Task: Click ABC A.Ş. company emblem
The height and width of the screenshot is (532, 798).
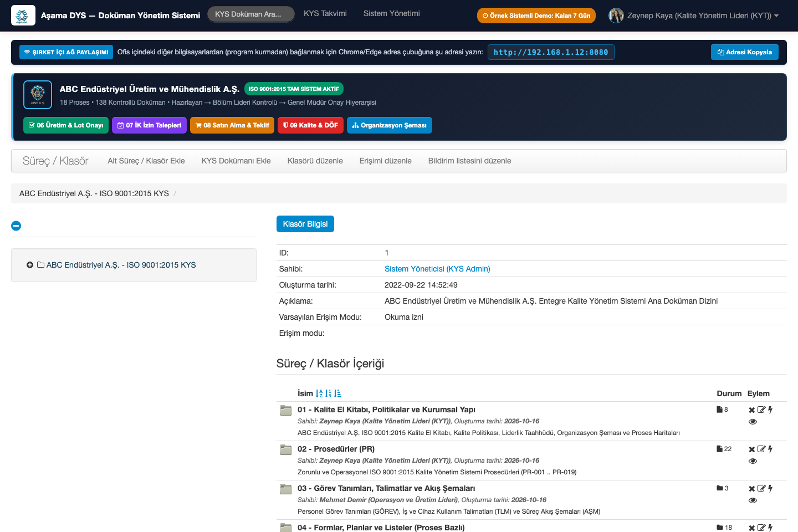Action: click(38, 95)
